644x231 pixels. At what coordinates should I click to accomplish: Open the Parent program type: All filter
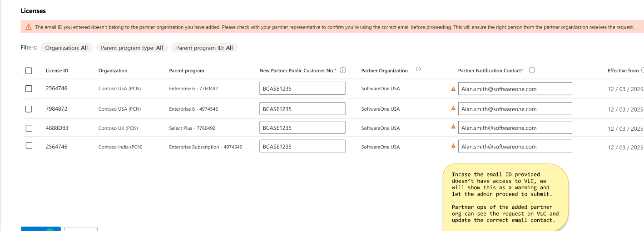[x=132, y=48]
